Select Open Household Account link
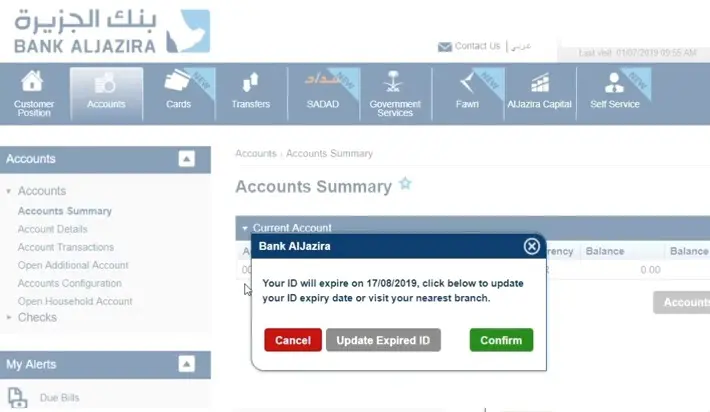Image resolution: width=710 pixels, height=412 pixels. [x=75, y=302]
